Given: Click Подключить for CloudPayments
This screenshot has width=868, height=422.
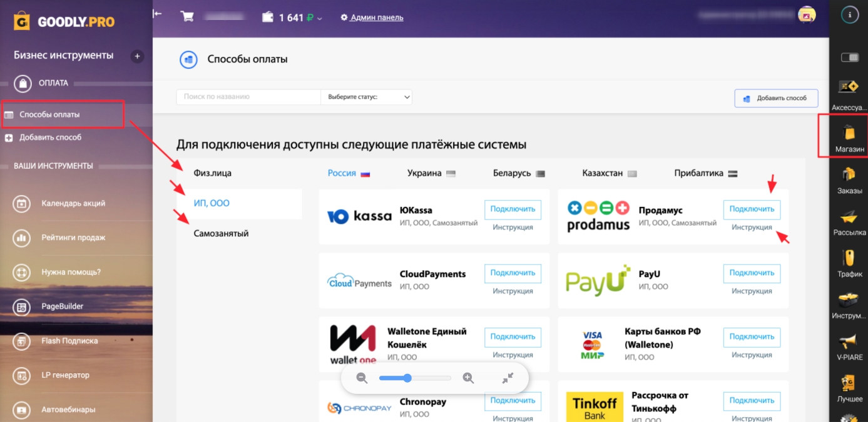Looking at the screenshot, I should tap(513, 273).
